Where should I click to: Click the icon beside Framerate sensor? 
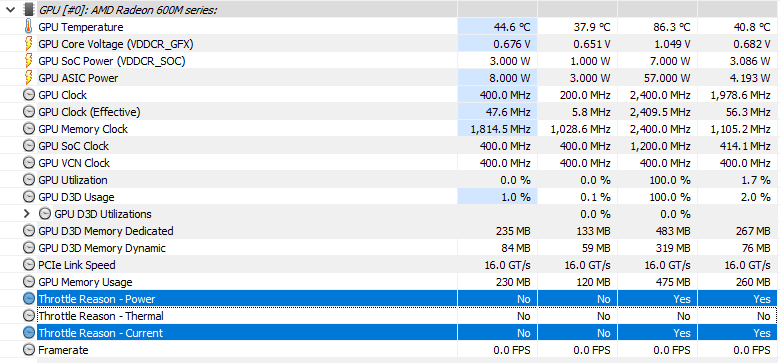point(29,350)
